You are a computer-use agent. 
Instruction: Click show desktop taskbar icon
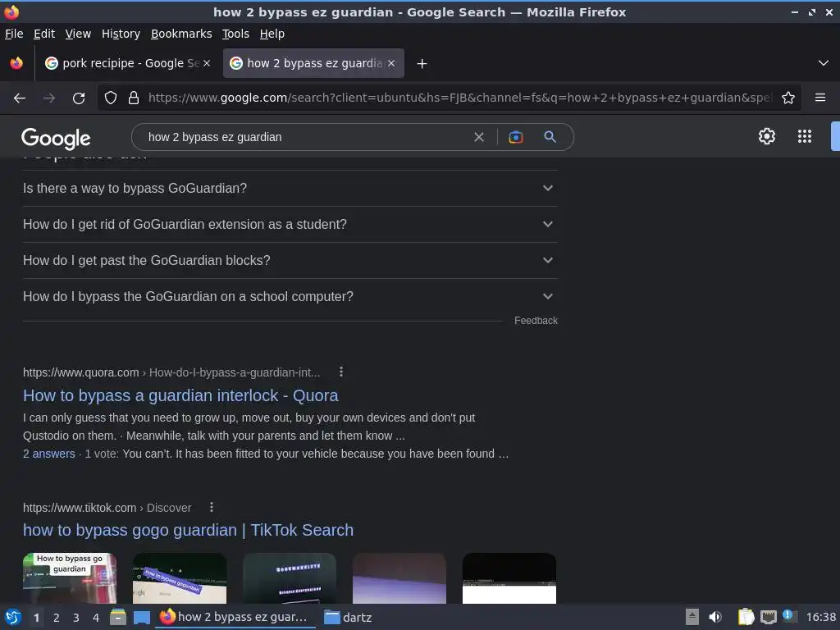tap(141, 617)
